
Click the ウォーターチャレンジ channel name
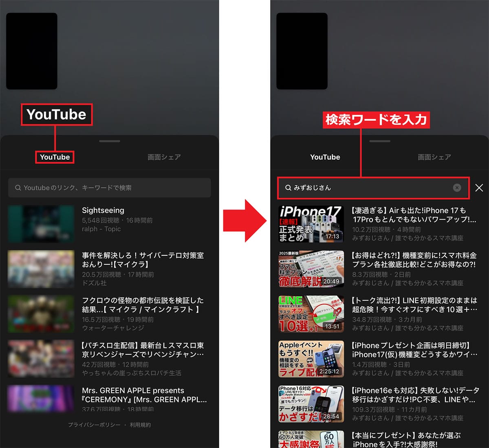click(113, 328)
